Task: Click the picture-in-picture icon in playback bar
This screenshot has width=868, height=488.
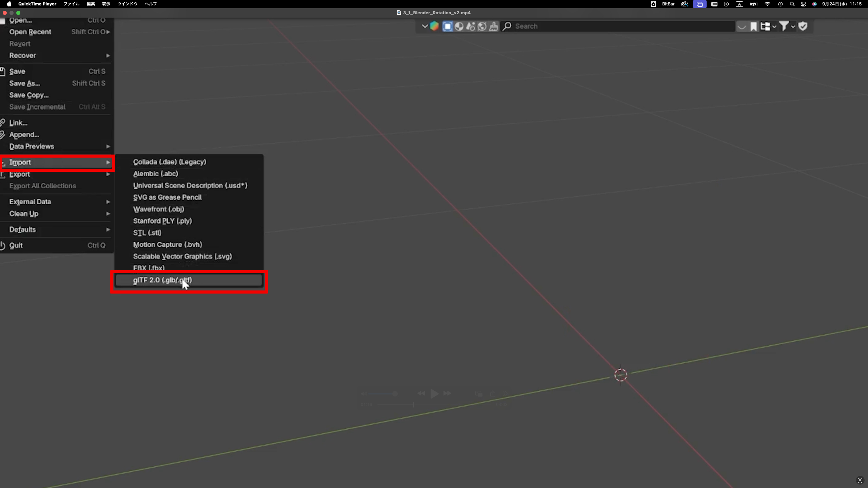Action: [478, 393]
